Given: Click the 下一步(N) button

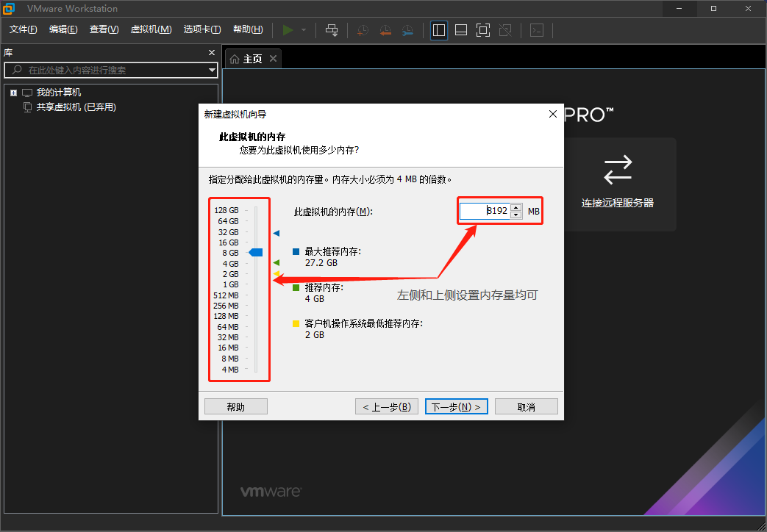Looking at the screenshot, I should click(x=456, y=406).
